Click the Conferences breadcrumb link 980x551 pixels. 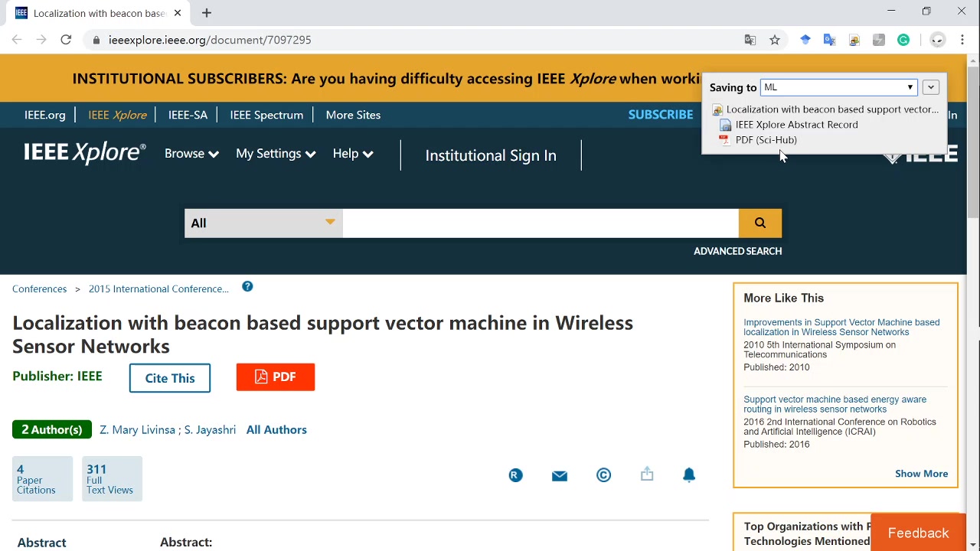click(40, 289)
